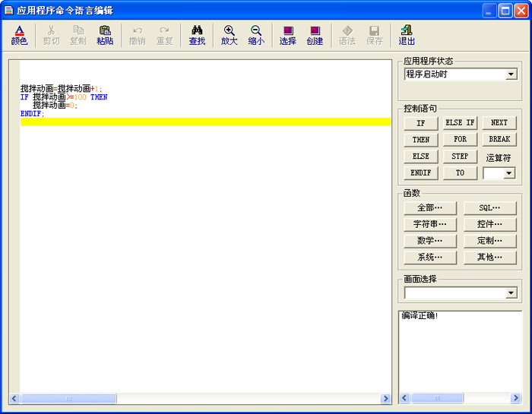This screenshot has width=532, height=414.
Task: Click the message panel scrollbar left arrow
Action: tap(404, 398)
